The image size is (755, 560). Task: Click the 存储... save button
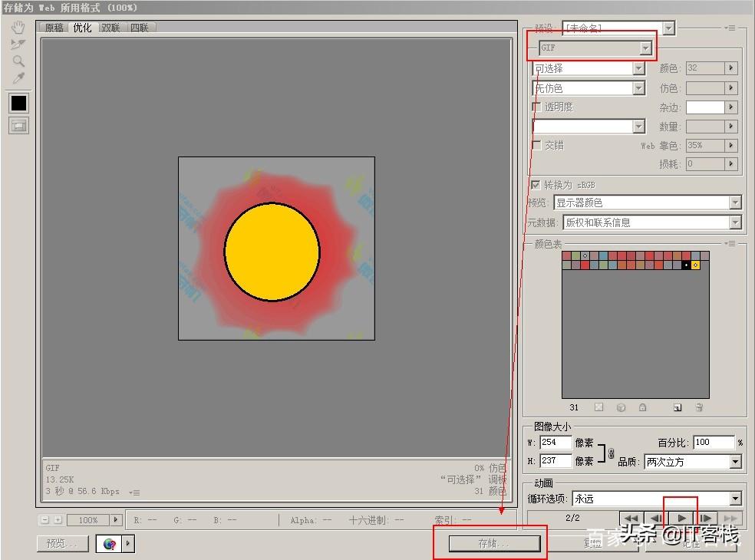click(494, 544)
